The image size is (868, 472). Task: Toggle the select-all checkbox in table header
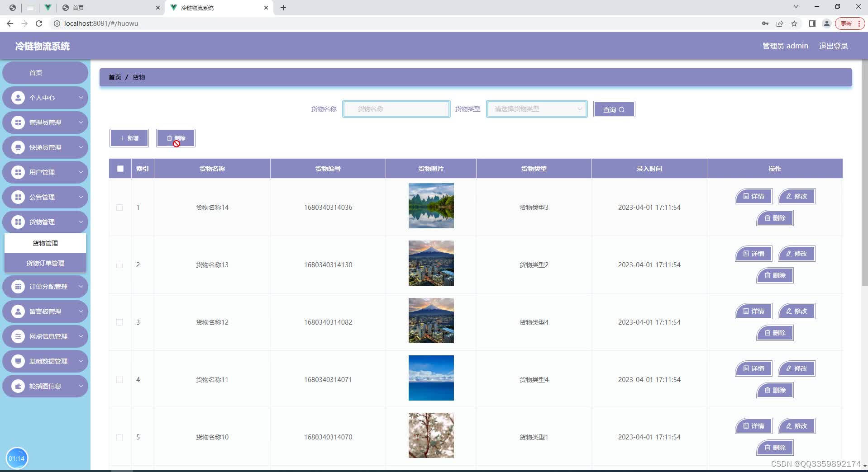tap(120, 169)
